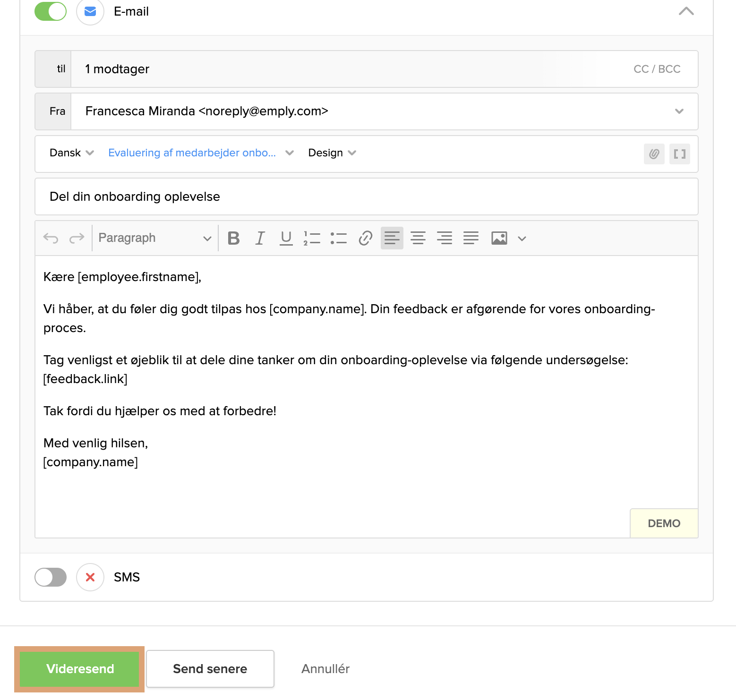Click the Bold formatting icon
The image size is (736, 700).
(x=233, y=238)
